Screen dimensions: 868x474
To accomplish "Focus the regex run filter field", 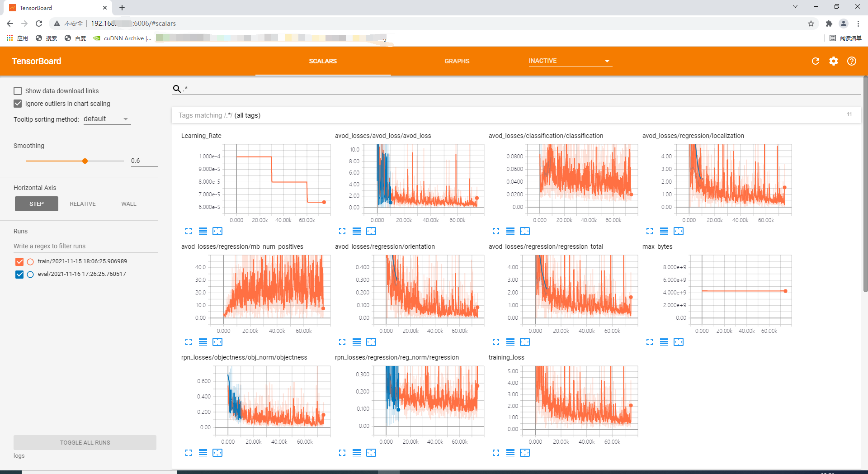I will point(86,246).
